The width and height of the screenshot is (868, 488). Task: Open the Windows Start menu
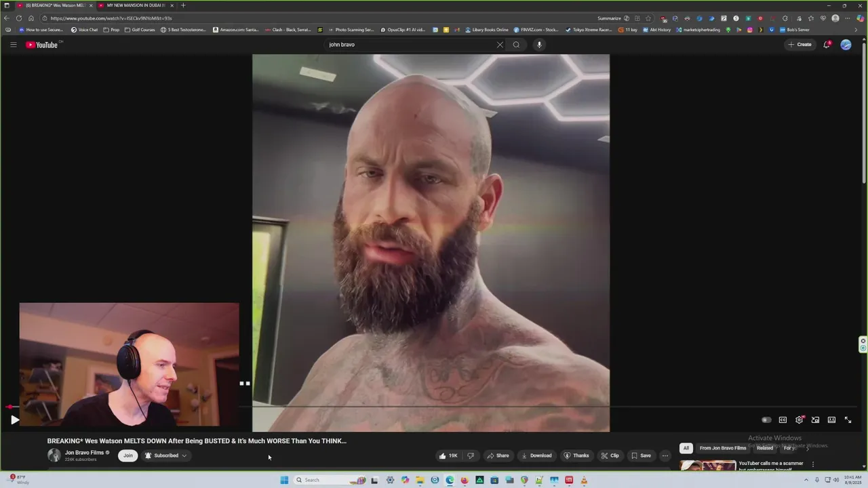tap(284, 480)
